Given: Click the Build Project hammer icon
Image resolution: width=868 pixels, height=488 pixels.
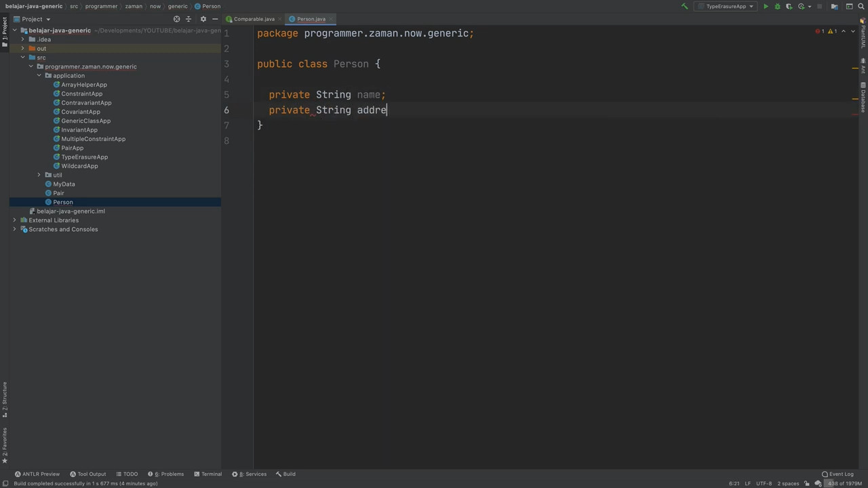Looking at the screenshot, I should tap(684, 6).
